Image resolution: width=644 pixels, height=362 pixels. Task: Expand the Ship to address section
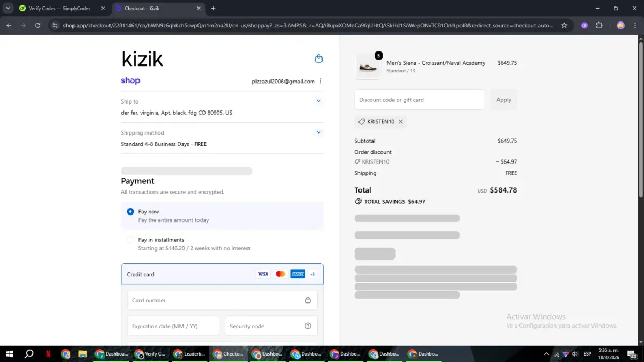click(x=319, y=101)
